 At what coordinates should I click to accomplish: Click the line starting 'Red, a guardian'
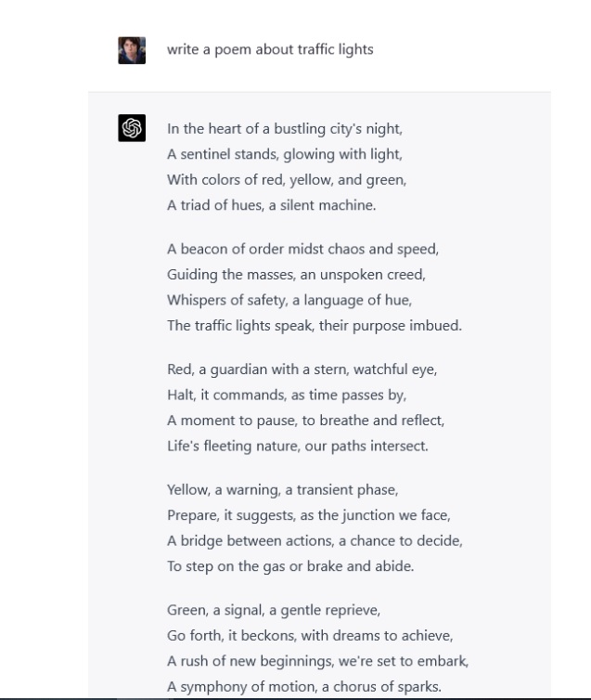(x=302, y=369)
